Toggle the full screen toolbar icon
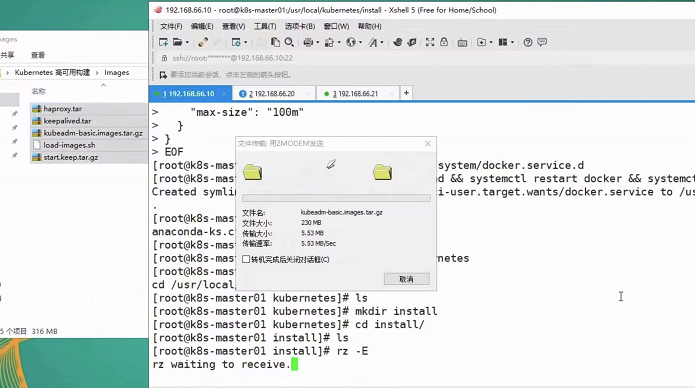Screen dimensions: 695x388 click(x=430, y=42)
